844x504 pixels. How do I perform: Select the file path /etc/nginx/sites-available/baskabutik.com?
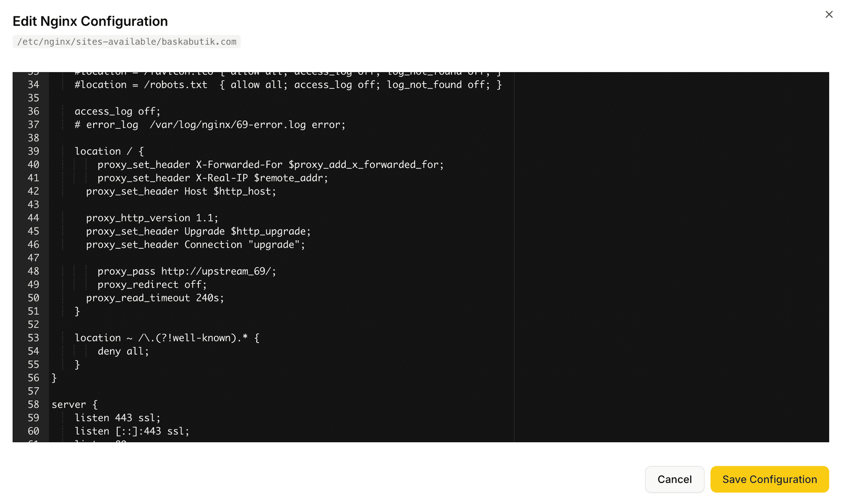pos(127,42)
